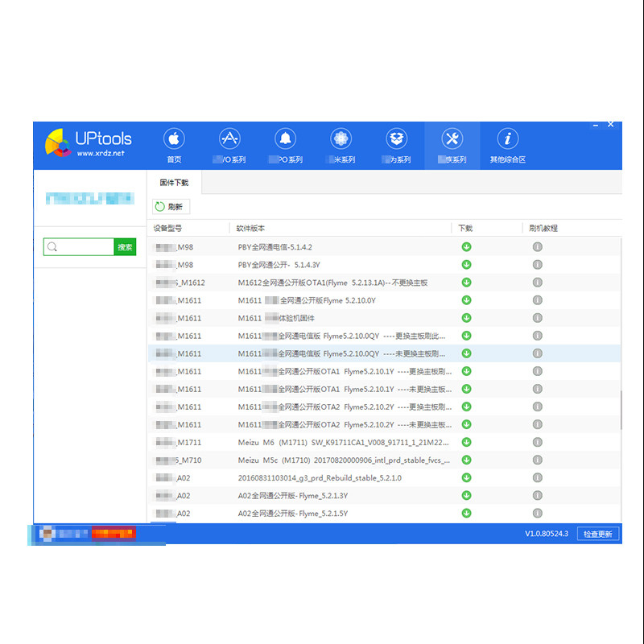Click the UPtools logo
644x644 pixels.
[x=88, y=142]
